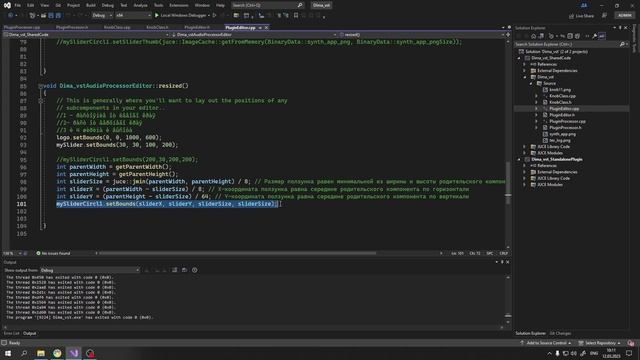Screen dimensions: 640x360
Task: Click the ADMIN button at top right
Action: [x=624, y=16]
